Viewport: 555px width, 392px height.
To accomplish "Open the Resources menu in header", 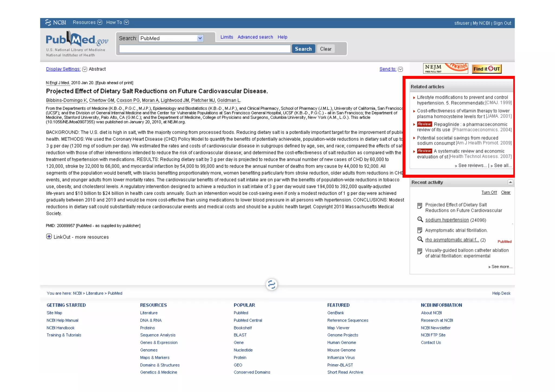I will pos(87,22).
